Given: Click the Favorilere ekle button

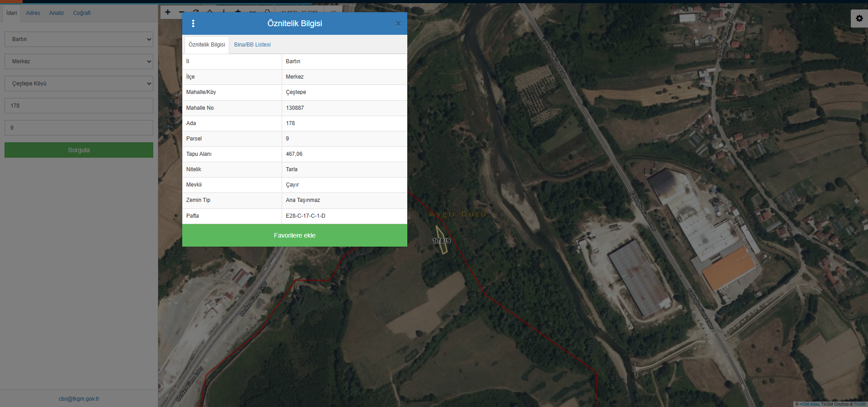Looking at the screenshot, I should pyautogui.click(x=294, y=235).
